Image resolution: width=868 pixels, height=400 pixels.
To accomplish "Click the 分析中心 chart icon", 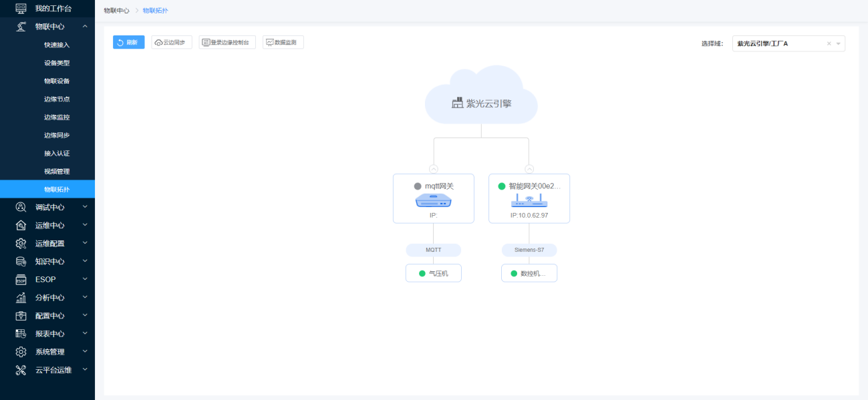I will [21, 297].
